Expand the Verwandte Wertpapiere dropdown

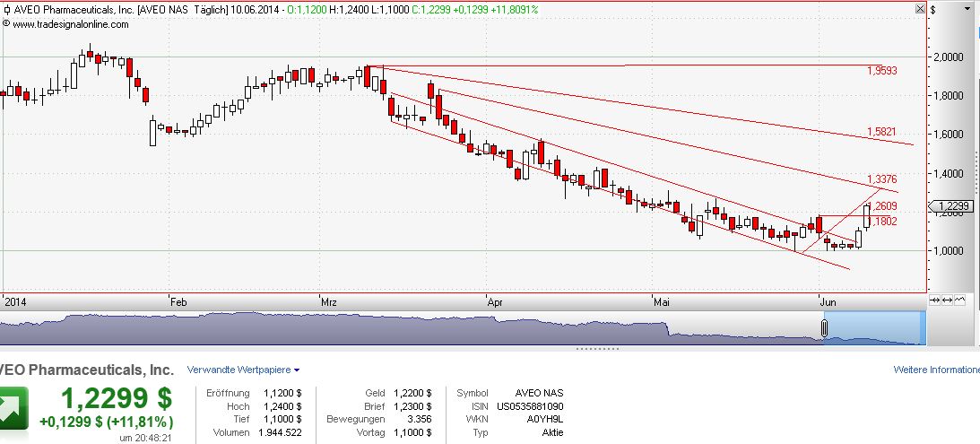pos(243,370)
